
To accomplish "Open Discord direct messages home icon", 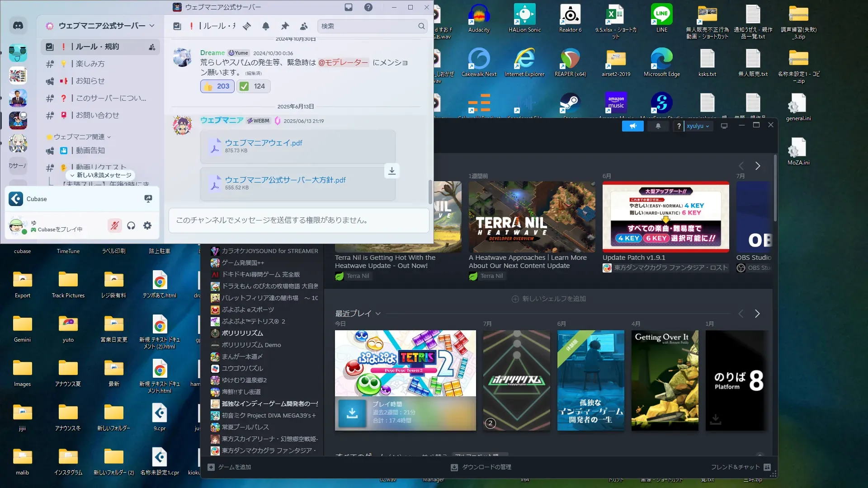I will pyautogui.click(x=18, y=26).
